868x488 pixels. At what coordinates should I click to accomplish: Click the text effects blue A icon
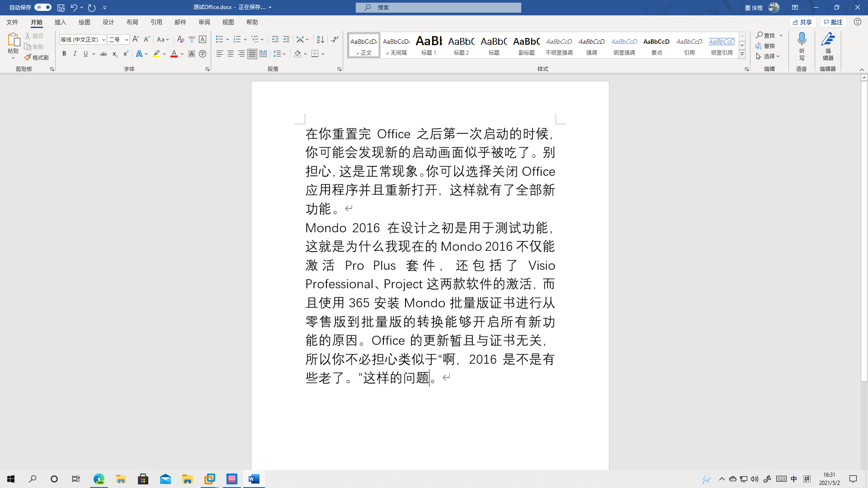[x=139, y=54]
